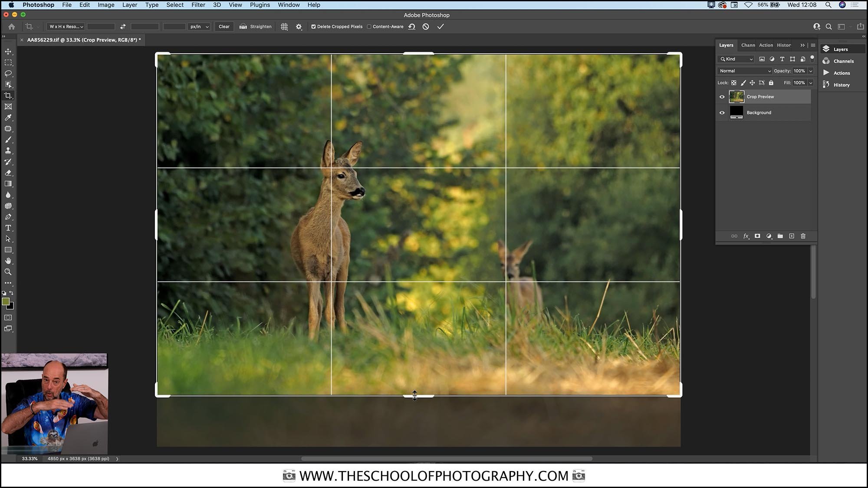Enable Content-Aware cropping
Image resolution: width=868 pixels, height=488 pixels.
coord(368,26)
